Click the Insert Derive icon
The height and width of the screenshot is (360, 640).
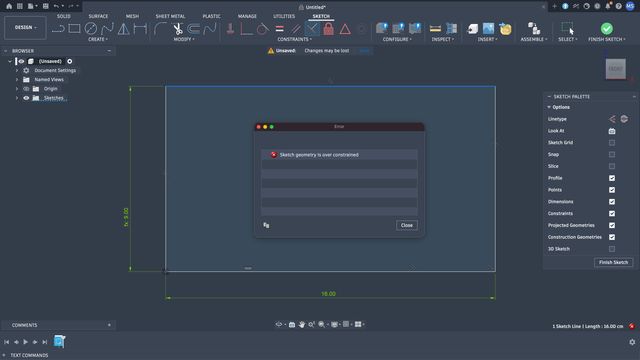pos(473,29)
